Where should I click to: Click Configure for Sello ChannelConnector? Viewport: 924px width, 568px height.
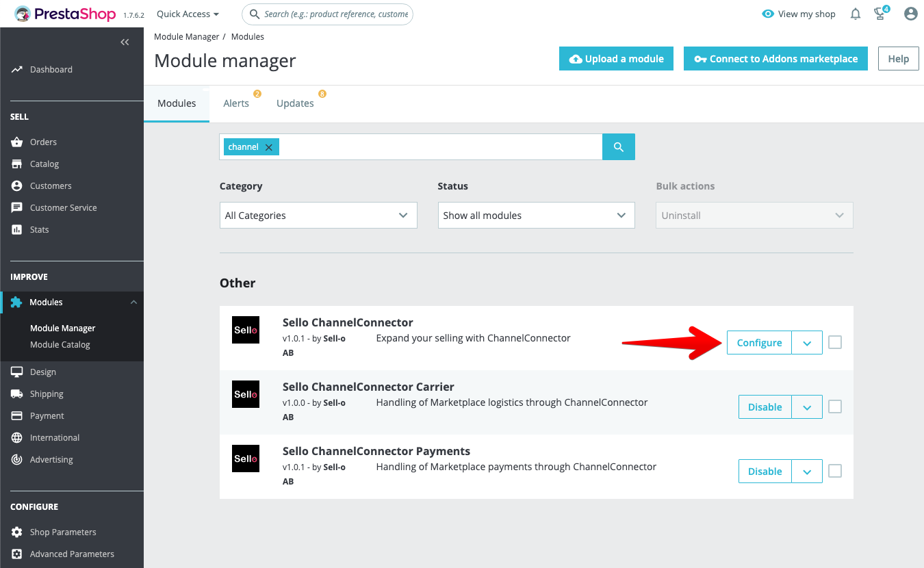(759, 343)
